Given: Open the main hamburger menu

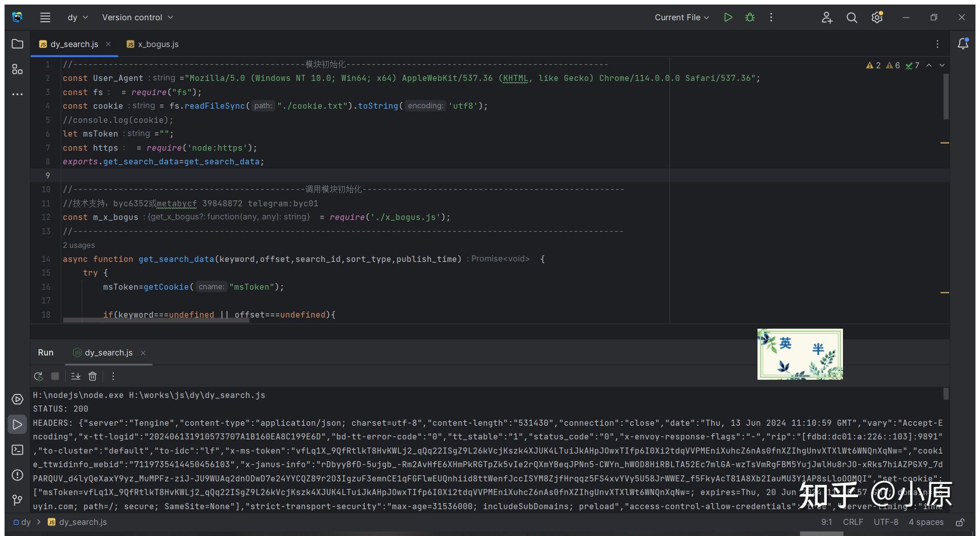Looking at the screenshot, I should point(45,17).
